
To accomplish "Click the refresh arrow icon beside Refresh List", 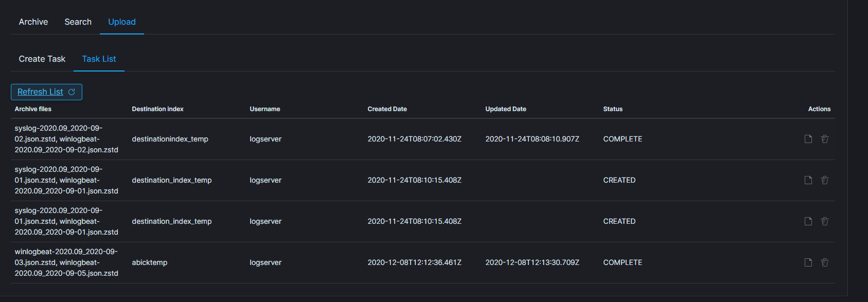I will [72, 92].
